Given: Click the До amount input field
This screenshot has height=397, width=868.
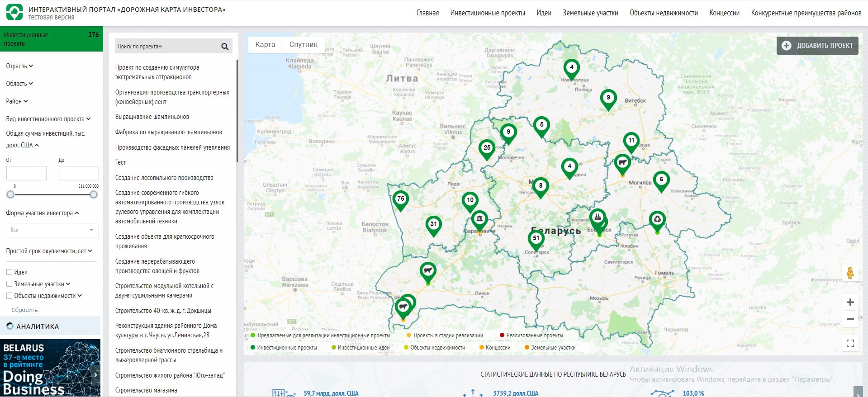Looking at the screenshot, I should coord(79,173).
